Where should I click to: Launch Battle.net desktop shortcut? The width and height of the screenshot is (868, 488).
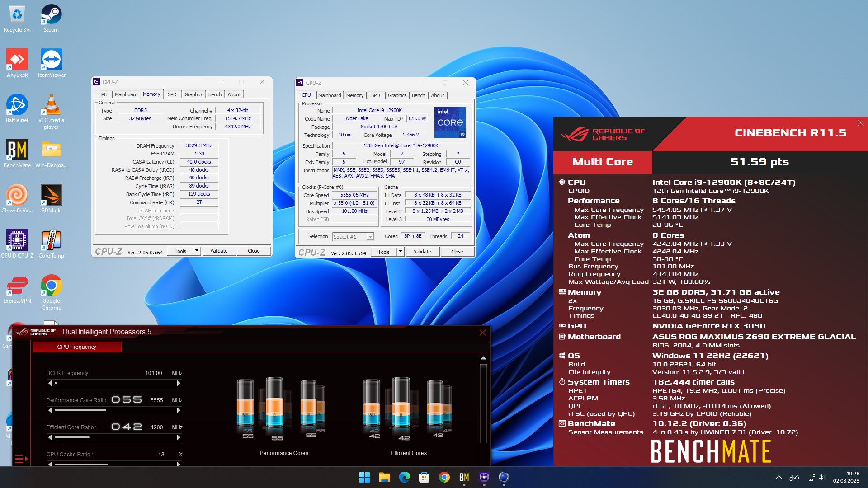pos(17,108)
